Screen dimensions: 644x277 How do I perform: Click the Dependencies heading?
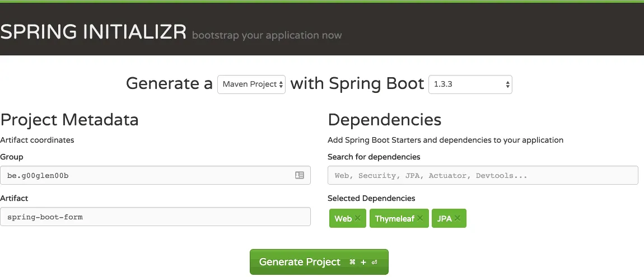click(384, 119)
